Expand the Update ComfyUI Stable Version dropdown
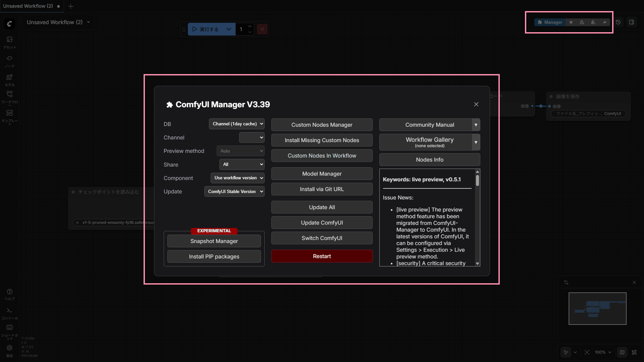The height and width of the screenshot is (362, 644). coord(234,191)
